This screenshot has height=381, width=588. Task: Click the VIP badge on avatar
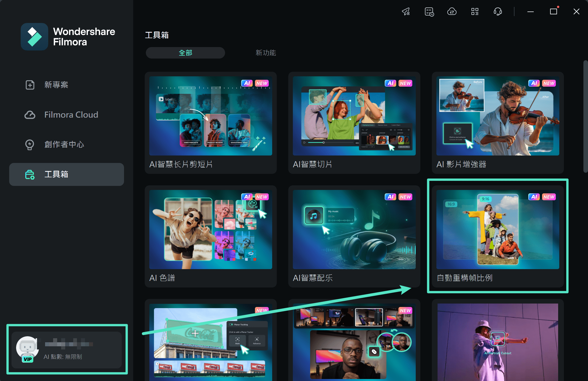click(x=28, y=359)
